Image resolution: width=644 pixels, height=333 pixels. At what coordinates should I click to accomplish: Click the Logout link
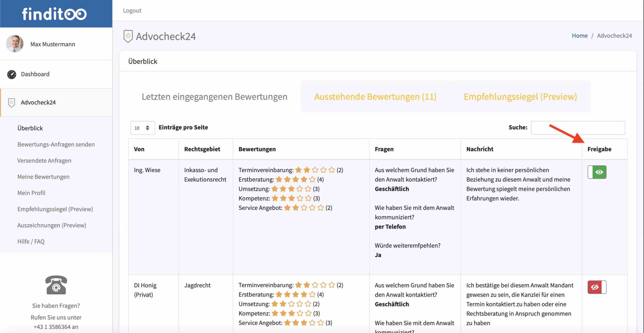tap(132, 11)
